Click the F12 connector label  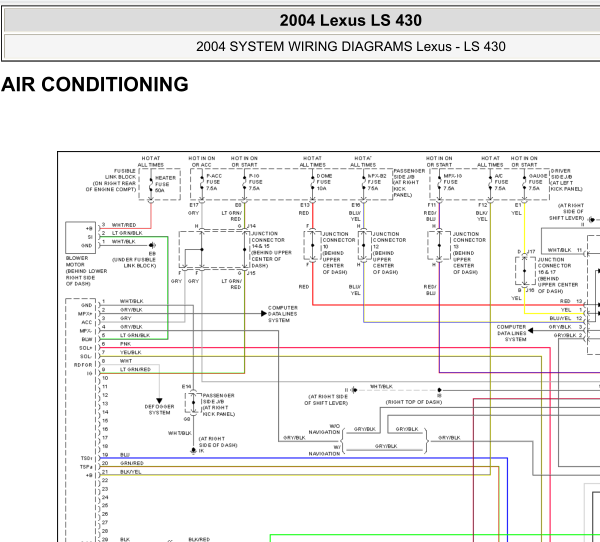[483, 205]
